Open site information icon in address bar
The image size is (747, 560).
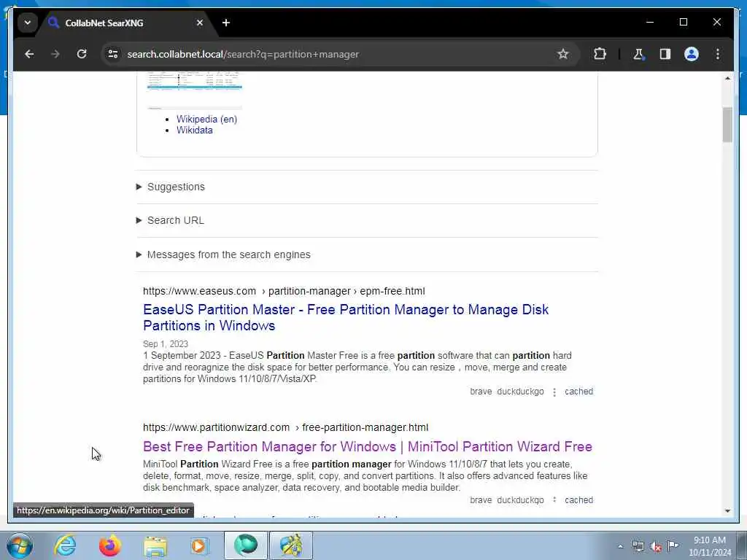[113, 54]
